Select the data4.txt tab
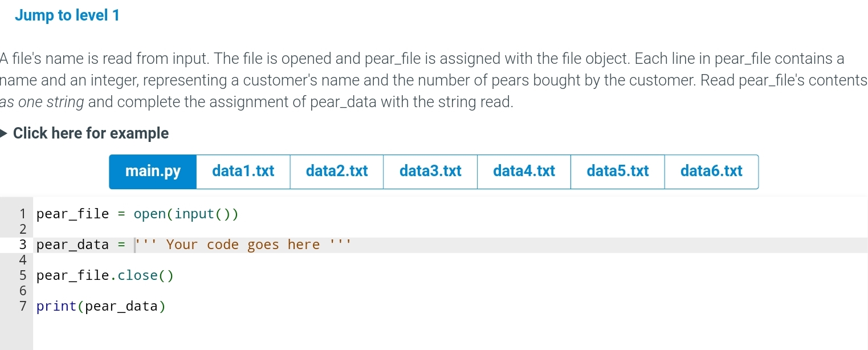868x350 pixels. [523, 171]
